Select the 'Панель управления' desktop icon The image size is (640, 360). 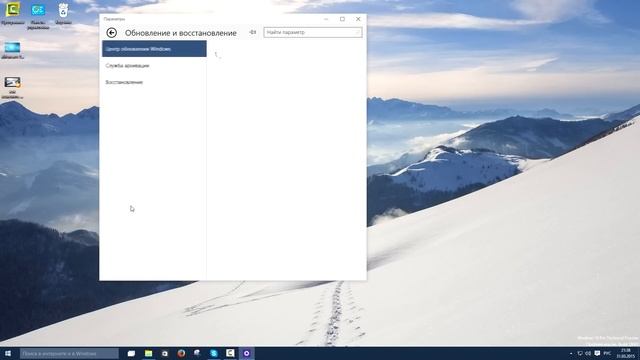click(x=38, y=16)
